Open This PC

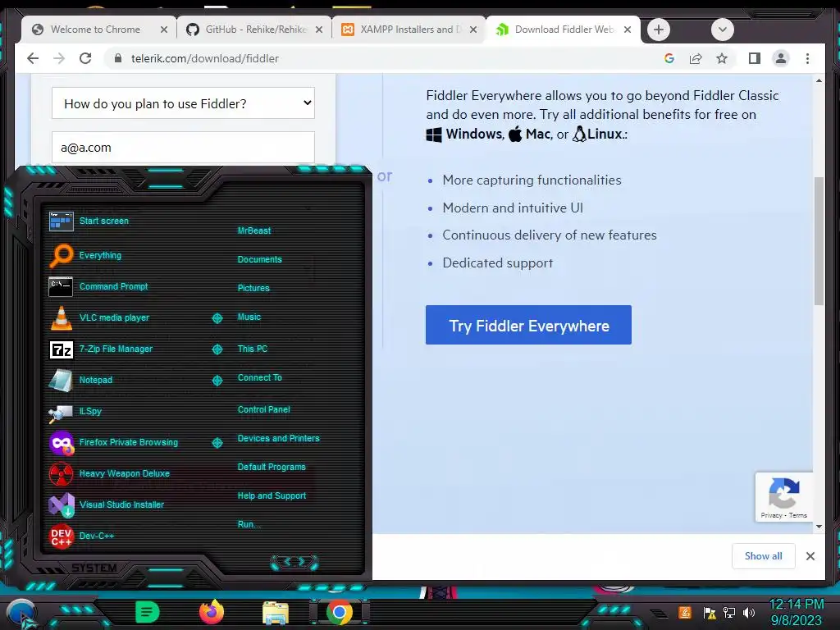253,349
